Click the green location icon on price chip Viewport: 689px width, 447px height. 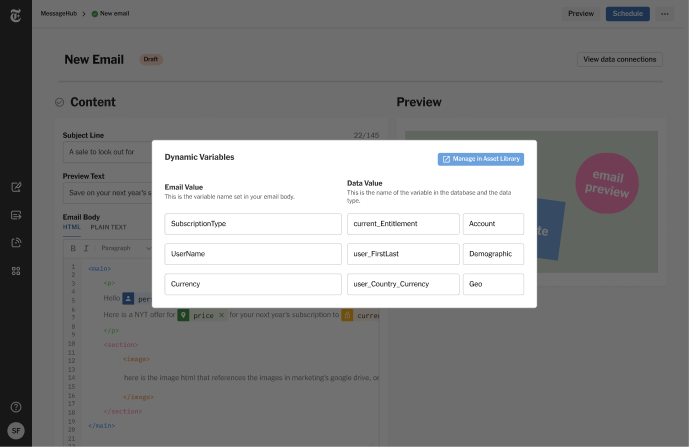point(183,315)
